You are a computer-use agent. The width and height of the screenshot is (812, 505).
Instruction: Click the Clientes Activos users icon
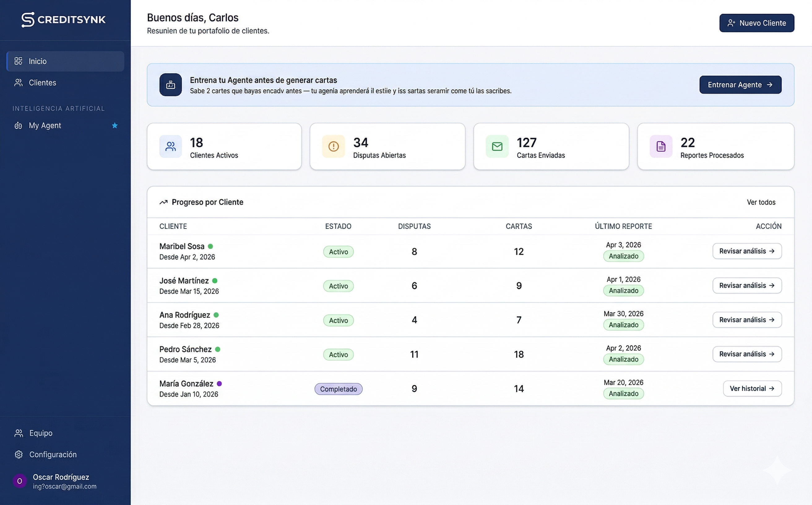click(171, 146)
